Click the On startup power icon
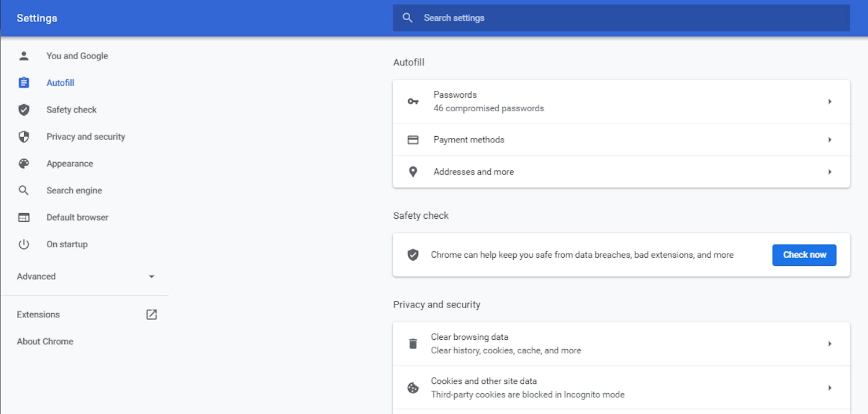This screenshot has width=868, height=414. click(x=24, y=244)
